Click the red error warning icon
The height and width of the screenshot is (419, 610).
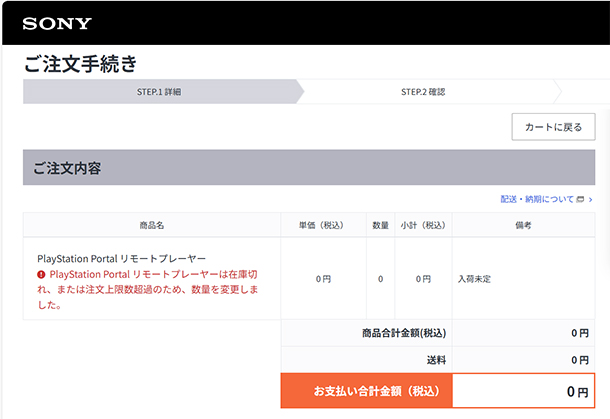click(x=41, y=275)
